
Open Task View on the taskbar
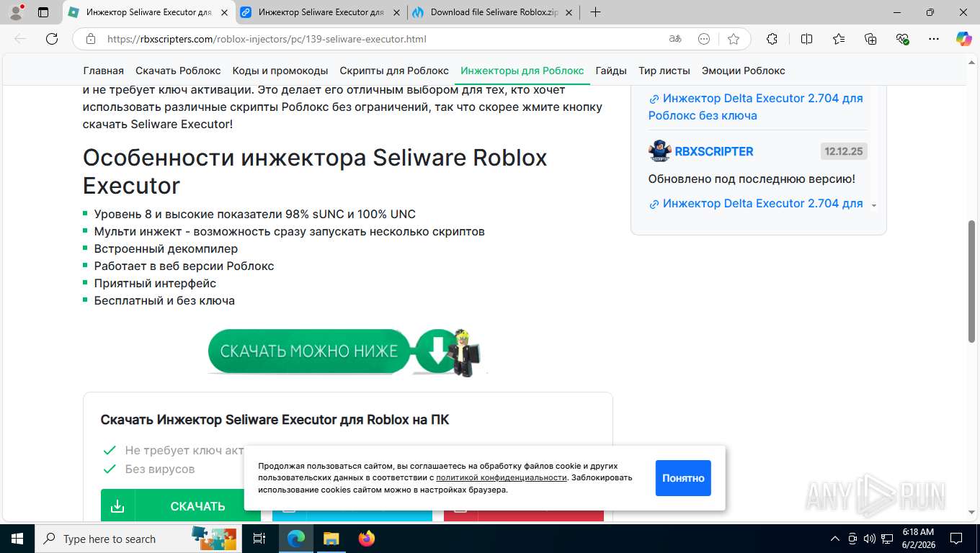pos(259,539)
